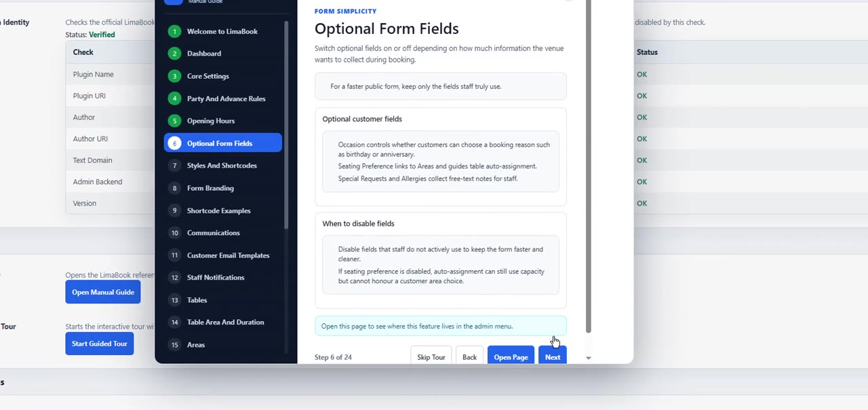Click the green step 1 number badge
The height and width of the screenshot is (410, 868).
[x=174, y=31]
